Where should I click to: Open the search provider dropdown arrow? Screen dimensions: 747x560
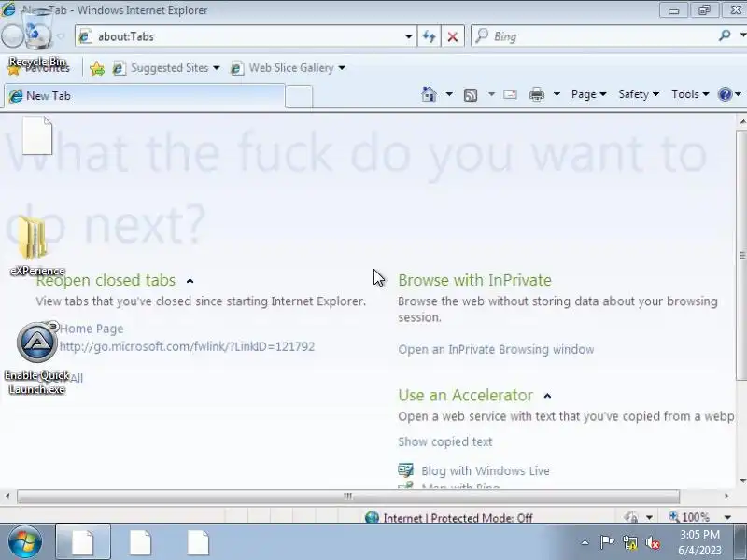742,35
